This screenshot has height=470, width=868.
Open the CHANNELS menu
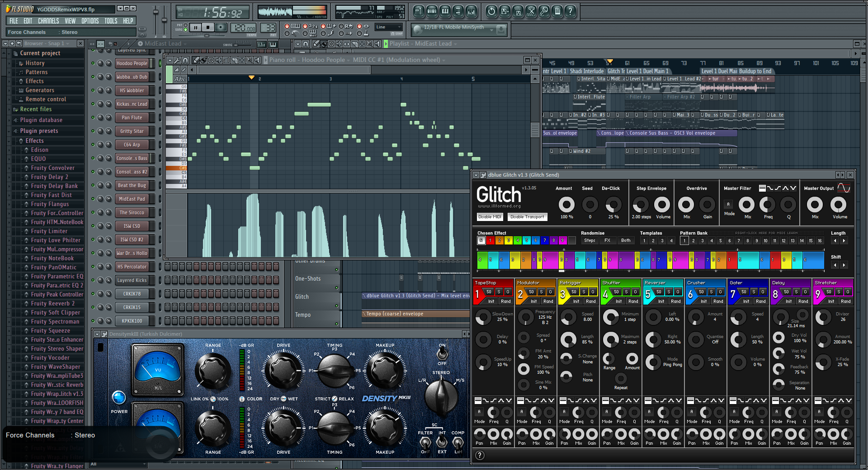(48, 21)
